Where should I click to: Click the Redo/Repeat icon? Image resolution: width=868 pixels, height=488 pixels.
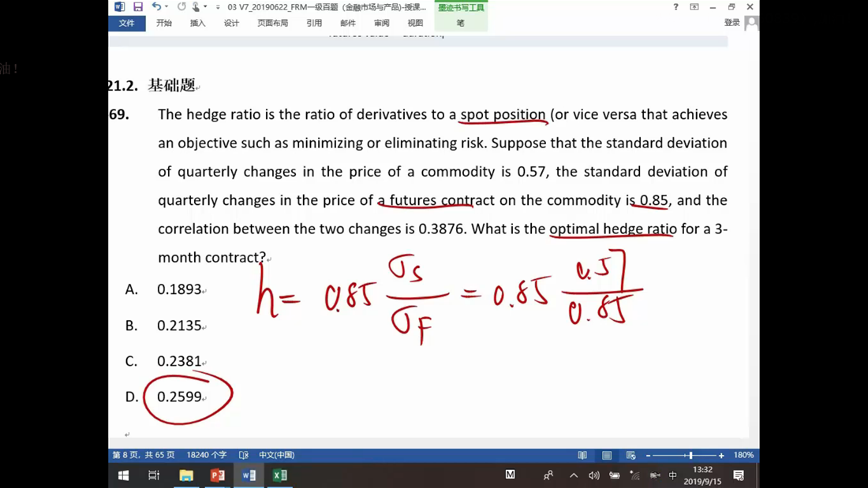pyautogui.click(x=181, y=7)
